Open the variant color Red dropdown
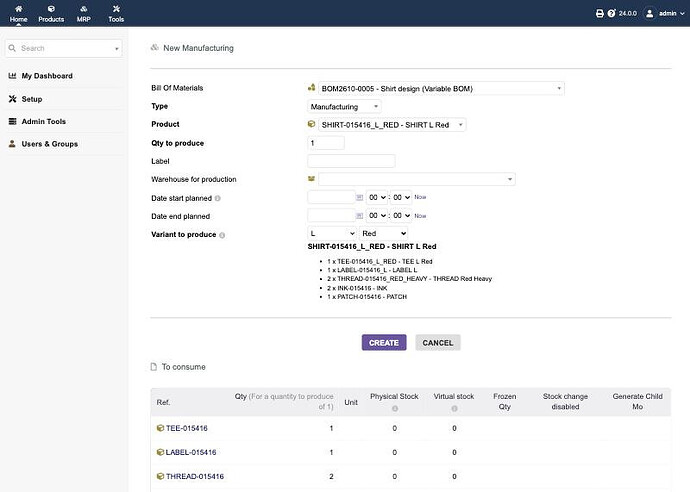 [383, 234]
